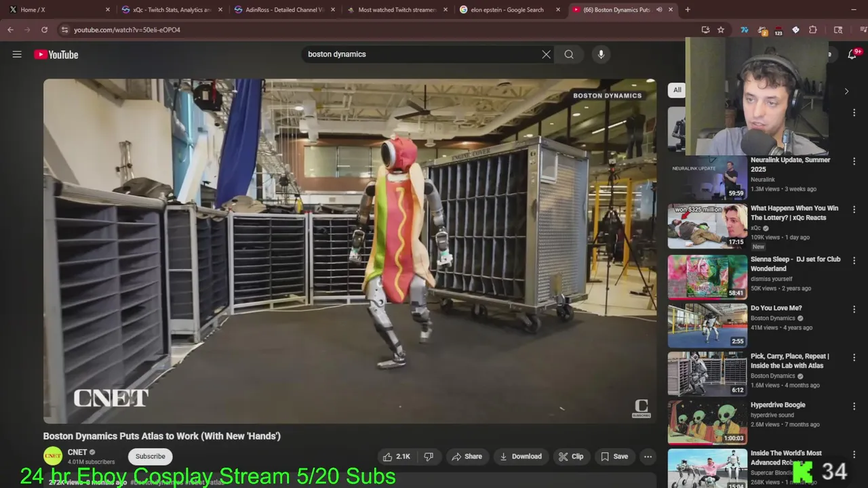Mute the Boston Dynamics tab audio
Image resolution: width=868 pixels, height=488 pixels.
(659, 9)
